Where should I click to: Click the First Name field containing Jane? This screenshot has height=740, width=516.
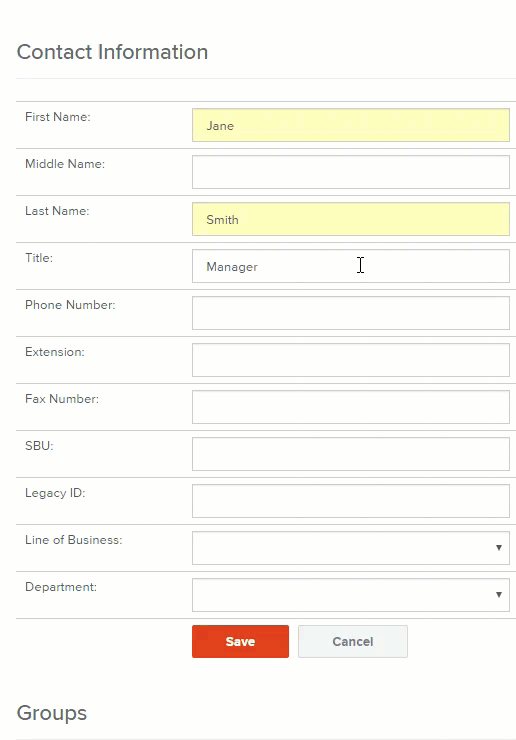pyautogui.click(x=351, y=125)
